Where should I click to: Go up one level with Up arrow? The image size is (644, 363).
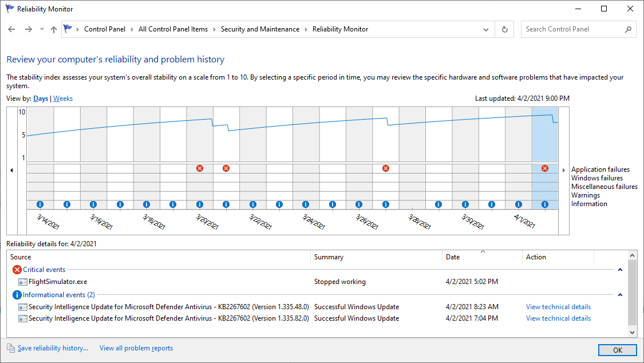[x=54, y=29]
